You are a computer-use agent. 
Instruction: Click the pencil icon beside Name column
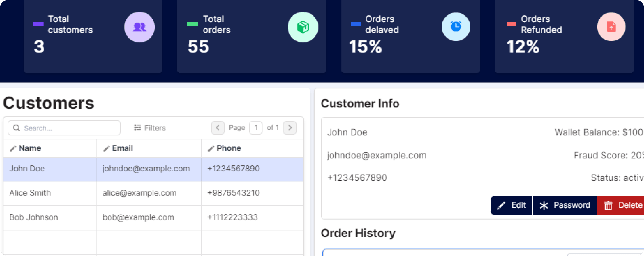tap(13, 149)
